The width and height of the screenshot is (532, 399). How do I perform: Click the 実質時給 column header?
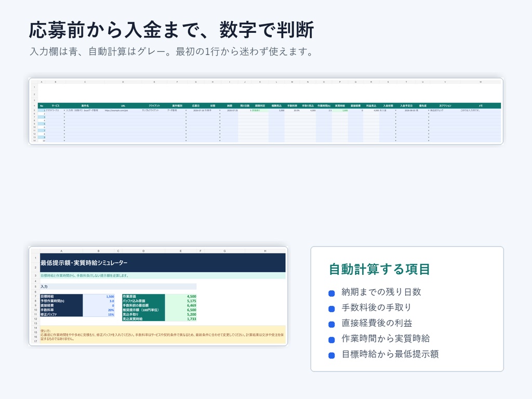340,106
